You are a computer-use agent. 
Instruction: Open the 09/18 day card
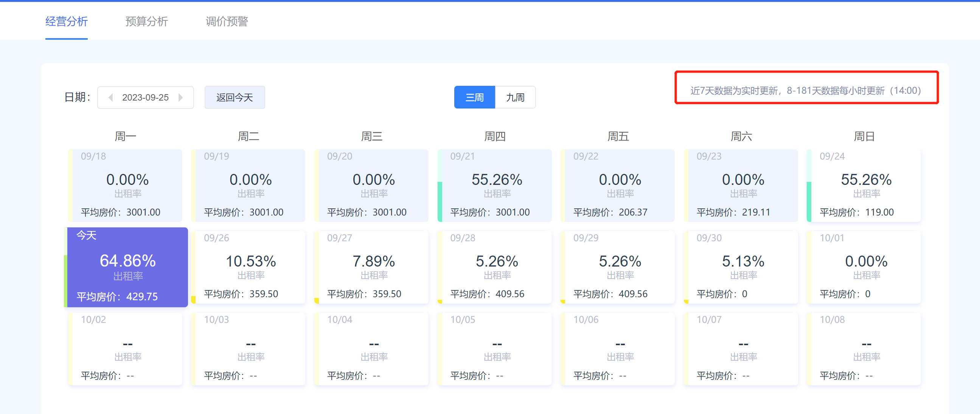pyautogui.click(x=125, y=186)
